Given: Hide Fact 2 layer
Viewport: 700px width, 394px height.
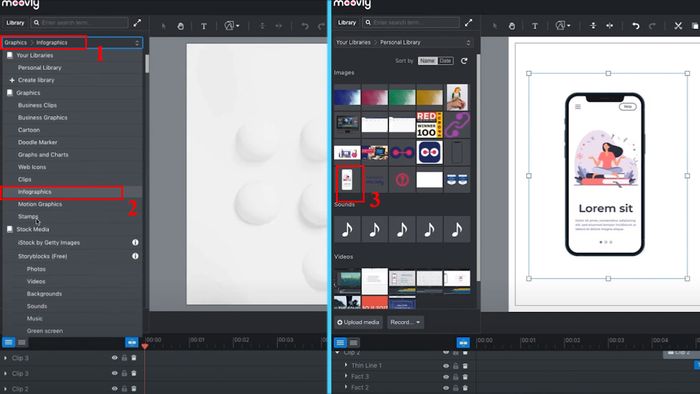Looking at the screenshot, I should tap(446, 388).
